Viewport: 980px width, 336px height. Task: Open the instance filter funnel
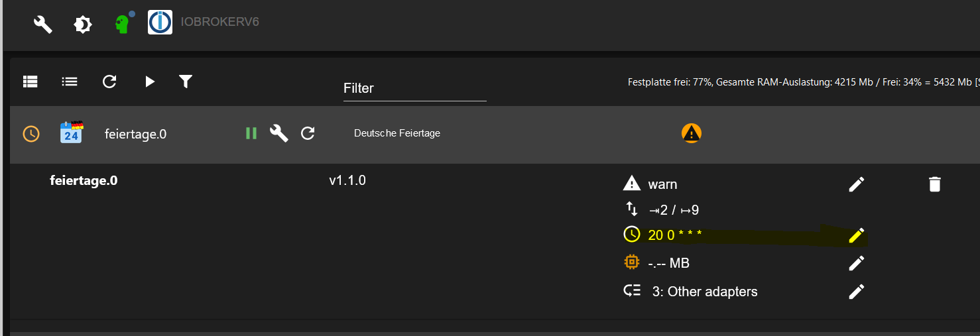(186, 82)
